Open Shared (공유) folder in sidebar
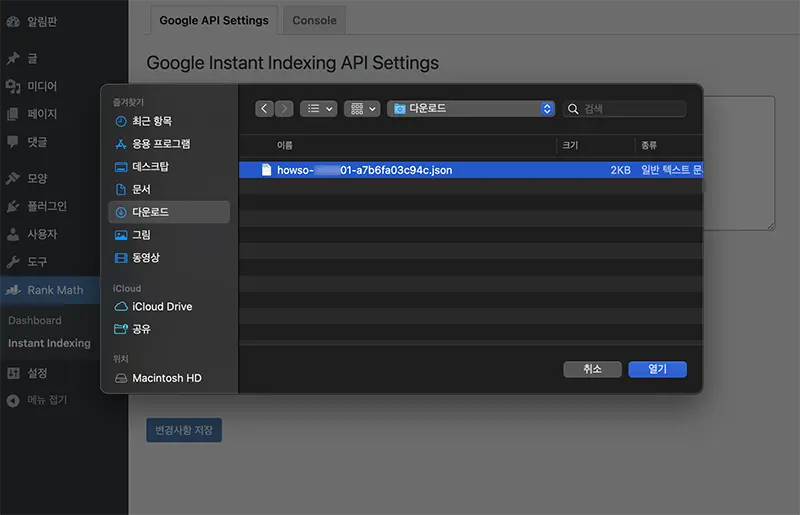 pyautogui.click(x=133, y=329)
